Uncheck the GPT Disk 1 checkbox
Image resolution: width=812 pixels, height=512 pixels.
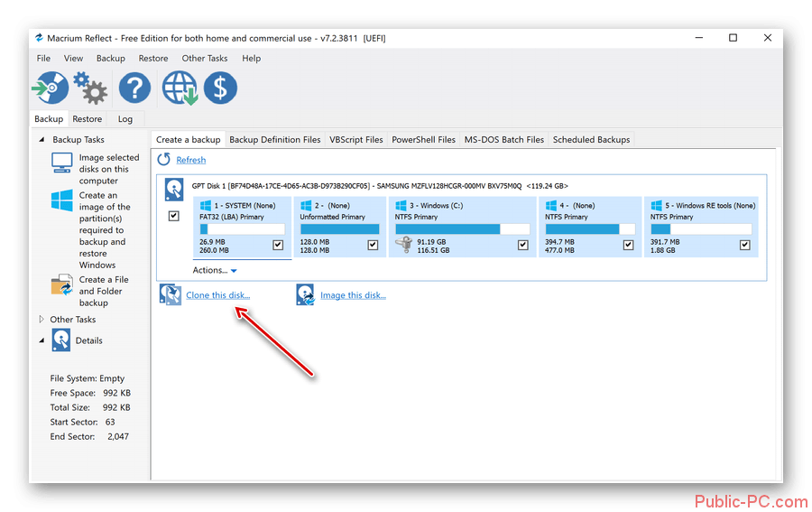tap(174, 216)
